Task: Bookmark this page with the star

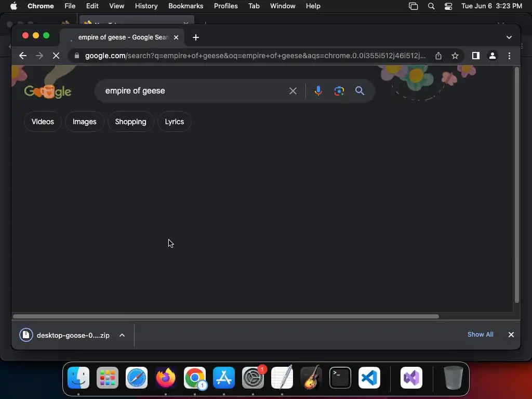Action: coord(455,56)
